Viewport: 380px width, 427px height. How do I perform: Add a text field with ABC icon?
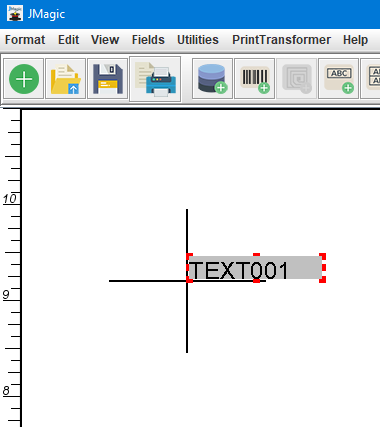click(x=338, y=79)
